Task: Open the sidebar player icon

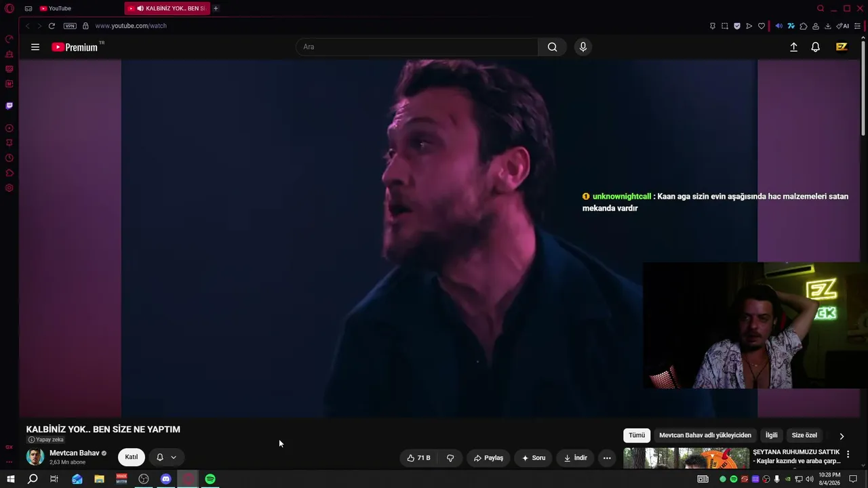Action: point(9,128)
